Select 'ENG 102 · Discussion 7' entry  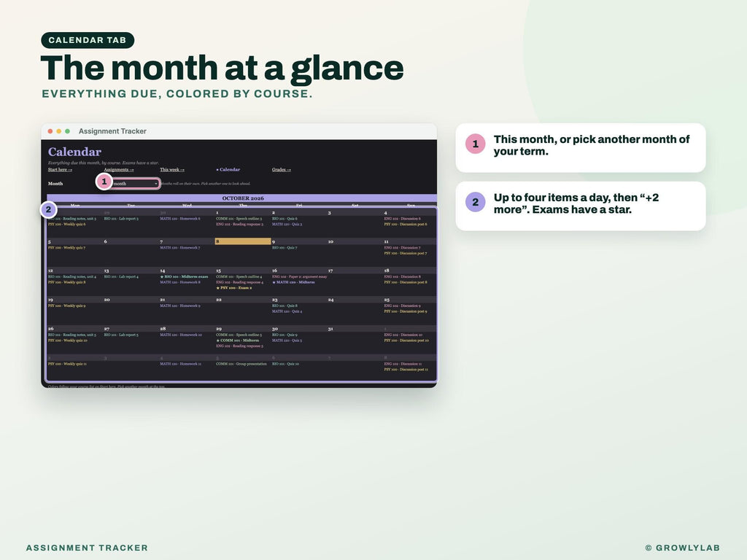402,248
